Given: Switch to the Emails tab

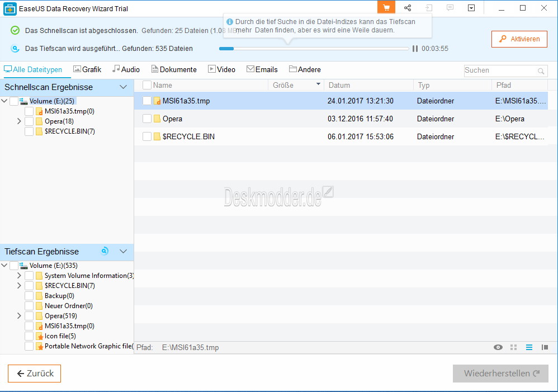Looking at the screenshot, I should (262, 69).
